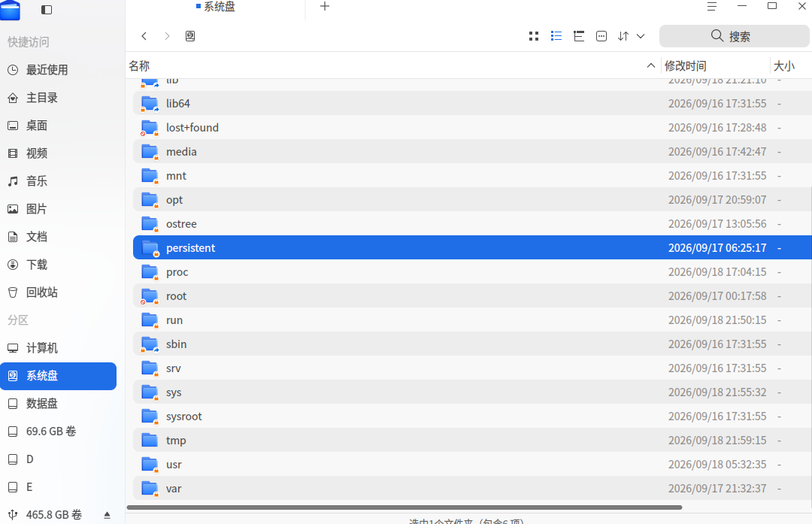This screenshot has height=524, width=812.
Task: Select the sysroot folder row
Action: [x=472, y=416]
